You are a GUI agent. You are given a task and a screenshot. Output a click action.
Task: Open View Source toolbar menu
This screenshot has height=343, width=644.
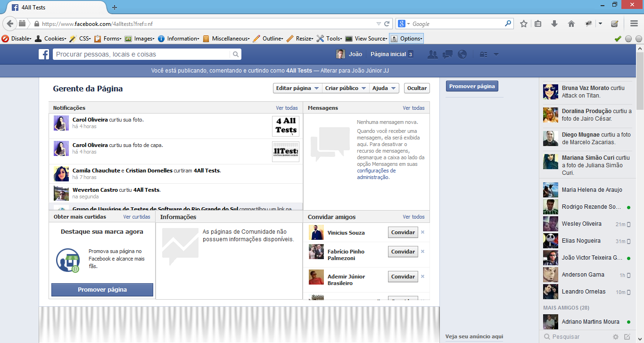pos(366,39)
